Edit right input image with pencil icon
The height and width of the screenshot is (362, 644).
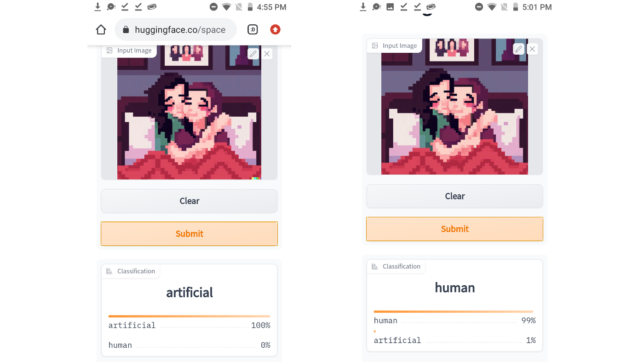tap(518, 49)
